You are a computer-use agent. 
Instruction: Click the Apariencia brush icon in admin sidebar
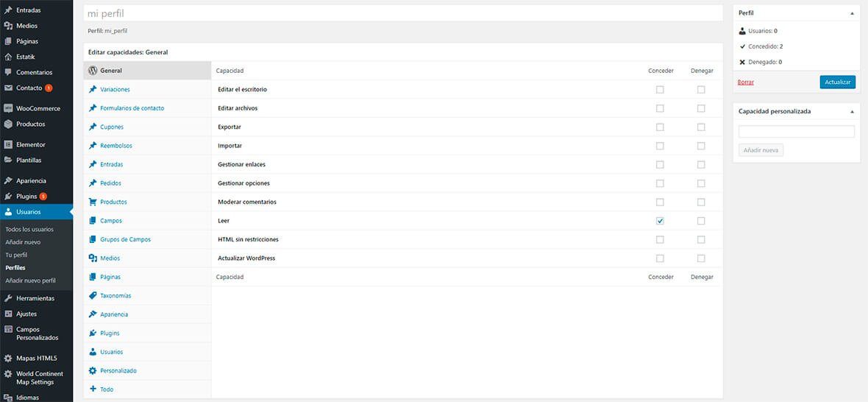pyautogui.click(x=8, y=180)
